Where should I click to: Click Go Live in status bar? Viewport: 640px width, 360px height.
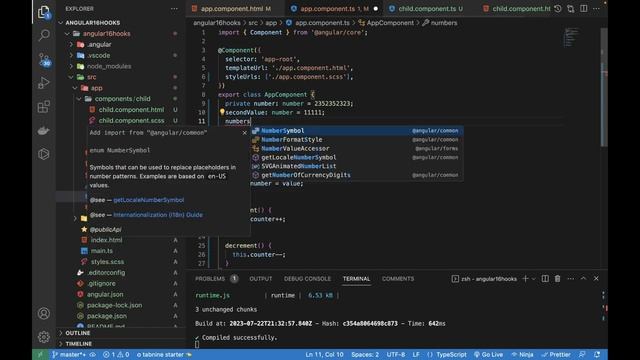coord(488,354)
